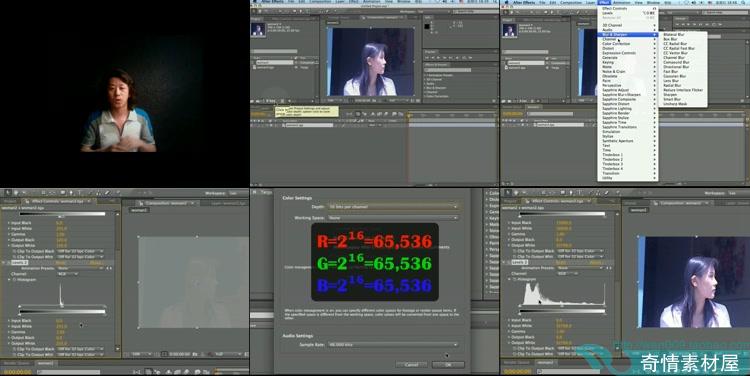Click the woman2 project thumbnail beside the open Effect menu
The width and height of the screenshot is (750, 376).
pyautogui.click(x=509, y=30)
